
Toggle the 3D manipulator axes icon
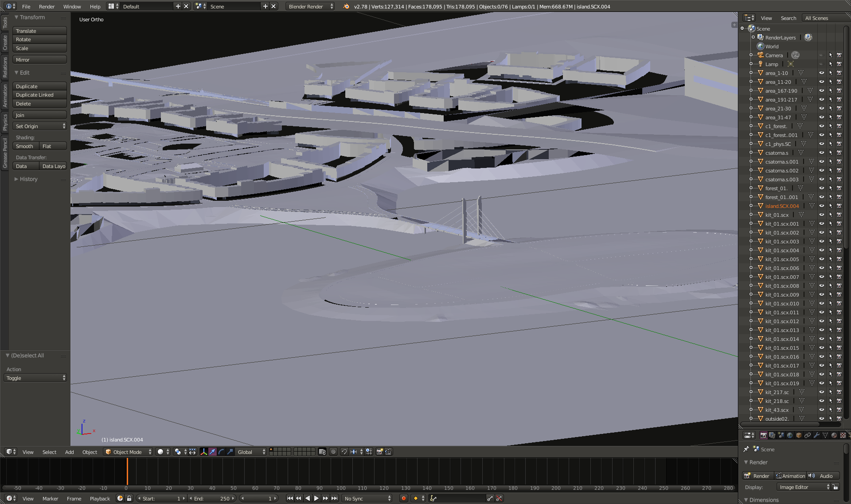point(203,452)
